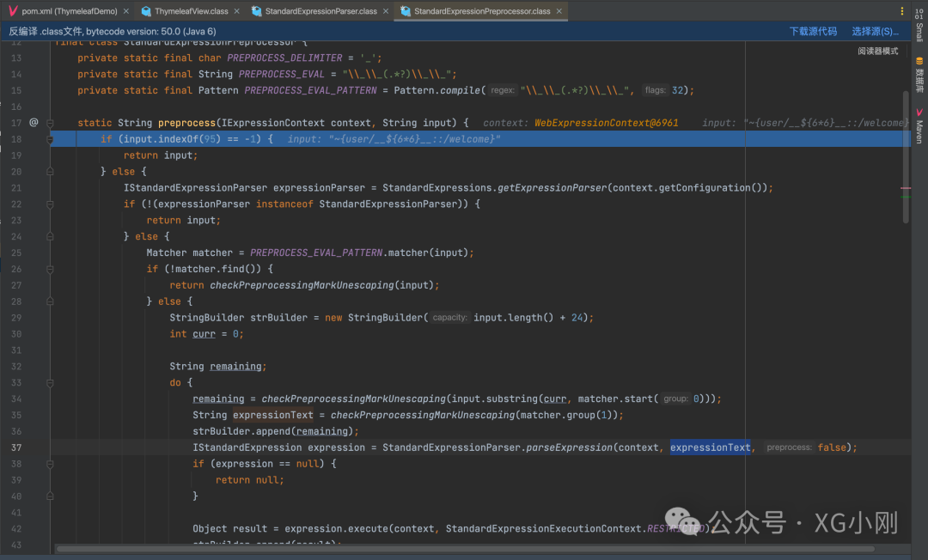
Task: Toggle 阅读器模式 reader mode
Action: [877, 52]
